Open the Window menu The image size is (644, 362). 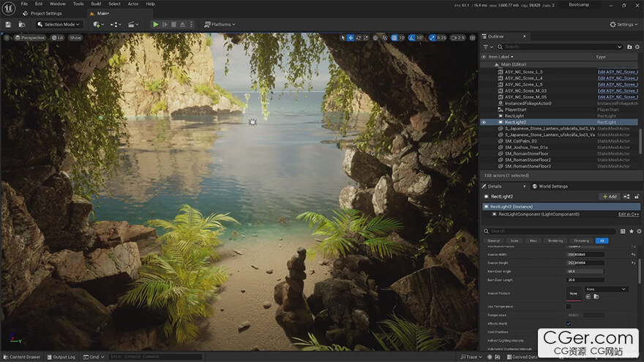[x=58, y=4]
